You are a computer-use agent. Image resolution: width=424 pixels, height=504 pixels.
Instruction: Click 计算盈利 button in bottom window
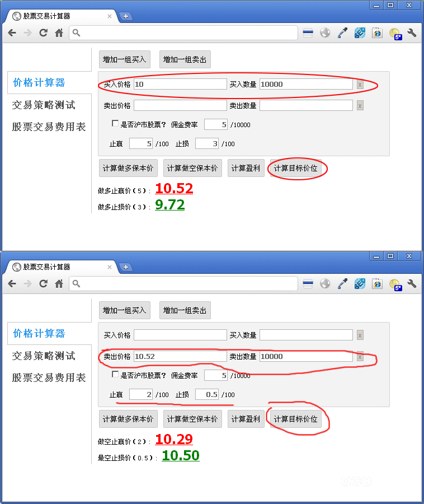pyautogui.click(x=246, y=419)
